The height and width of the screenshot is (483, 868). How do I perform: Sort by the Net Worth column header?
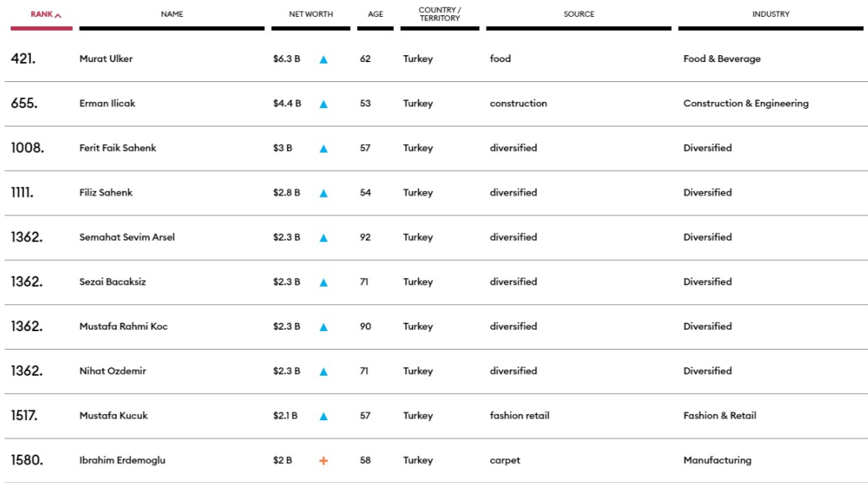tap(310, 15)
